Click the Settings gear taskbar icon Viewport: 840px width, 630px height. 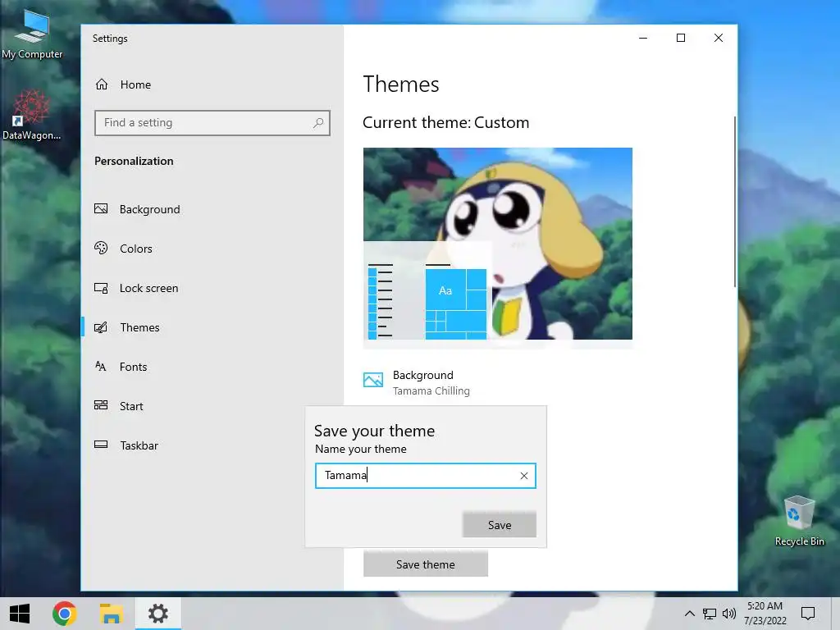click(158, 614)
